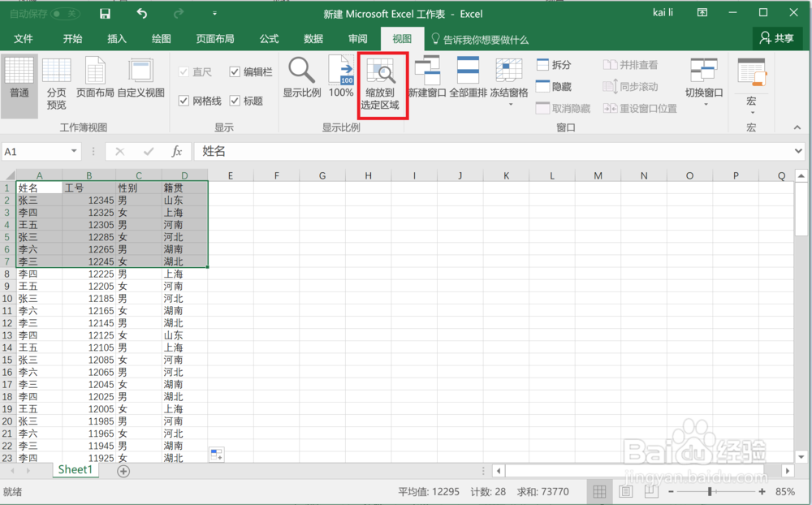Click the Undo arrow icon
812x505 pixels.
tap(142, 14)
